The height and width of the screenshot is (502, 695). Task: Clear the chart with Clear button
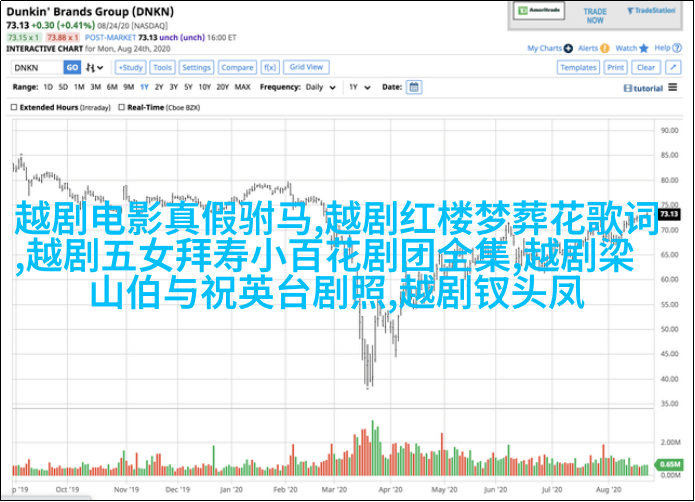pyautogui.click(x=646, y=67)
